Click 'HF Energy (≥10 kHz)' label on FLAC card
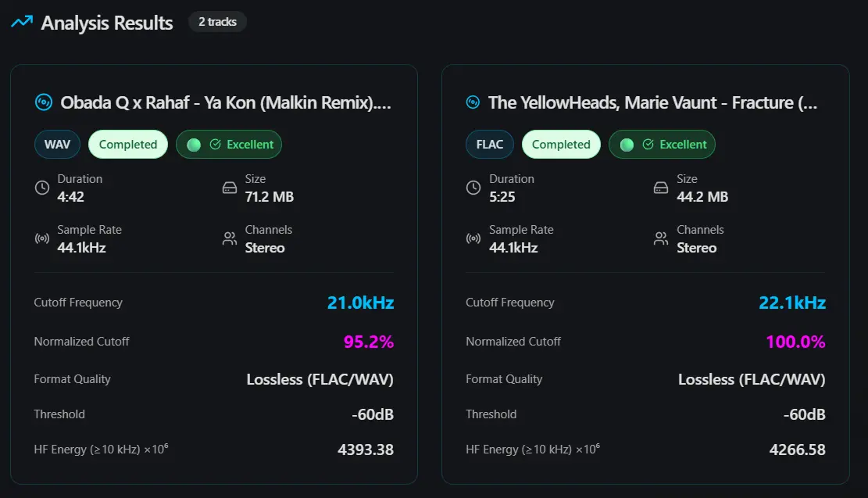Screen dimensions: 868x498 [x=533, y=449]
